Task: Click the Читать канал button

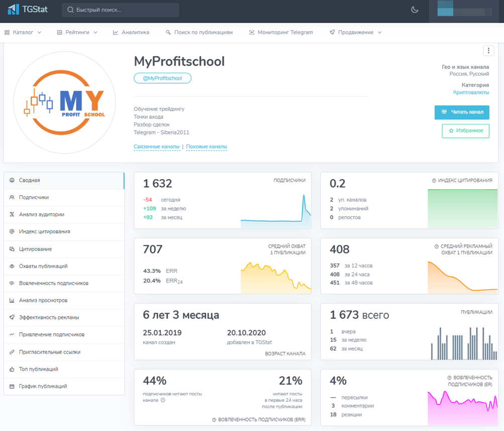Action: 462,112
